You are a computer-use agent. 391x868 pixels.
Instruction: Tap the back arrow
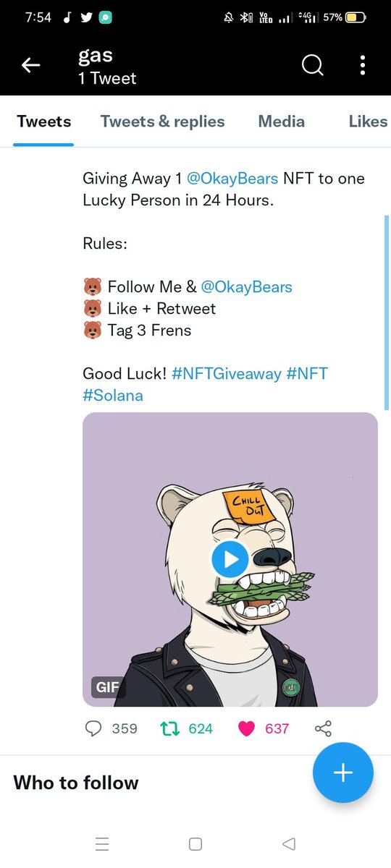click(x=31, y=66)
